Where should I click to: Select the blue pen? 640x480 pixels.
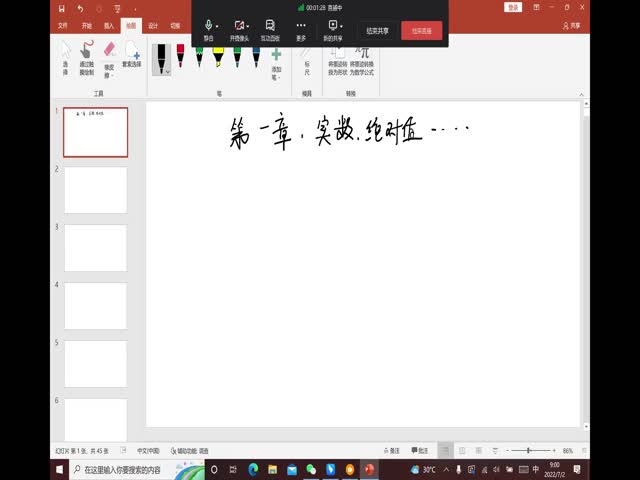[x=256, y=57]
